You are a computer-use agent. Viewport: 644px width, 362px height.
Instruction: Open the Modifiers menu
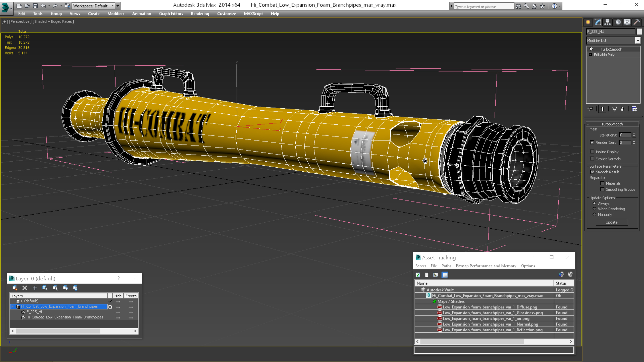pos(116,14)
